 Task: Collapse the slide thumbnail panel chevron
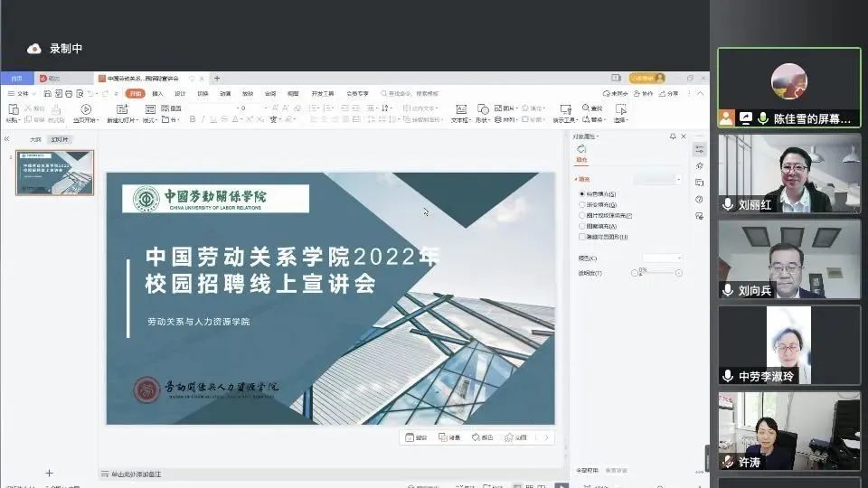(x=6, y=139)
